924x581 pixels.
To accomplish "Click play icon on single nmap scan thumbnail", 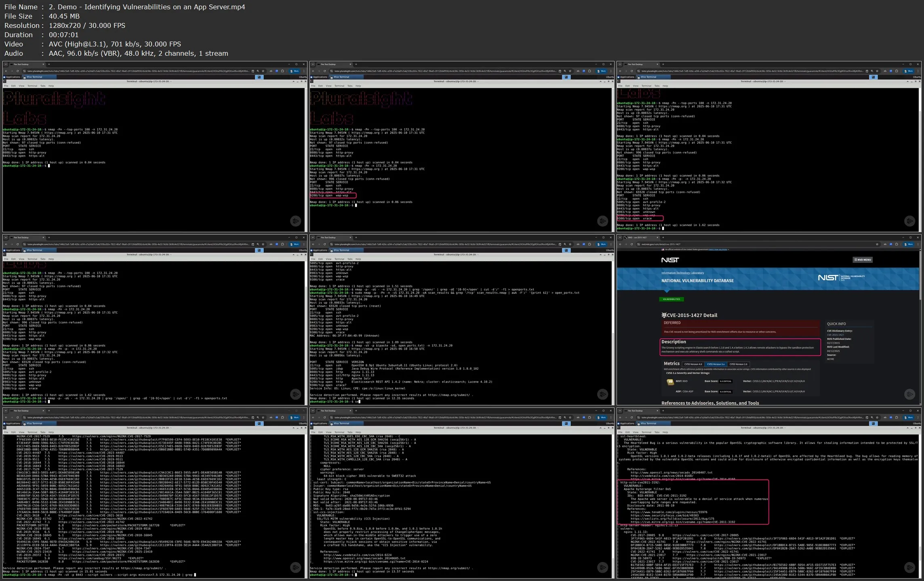I will 295,221.
